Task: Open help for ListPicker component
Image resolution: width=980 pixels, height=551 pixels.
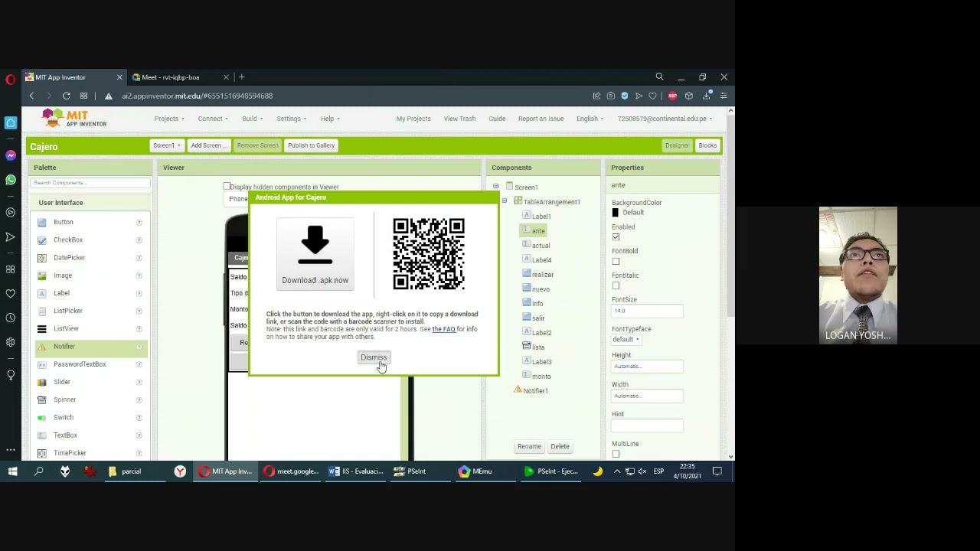Action: click(x=139, y=311)
